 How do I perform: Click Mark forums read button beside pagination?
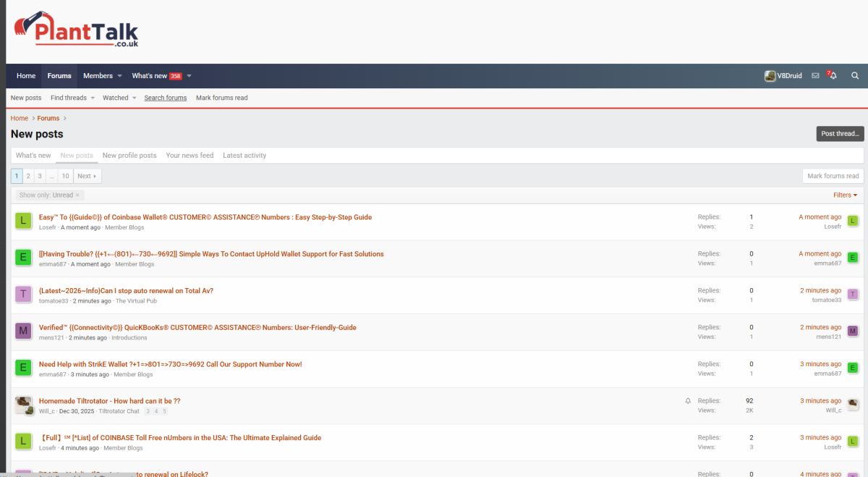click(833, 176)
